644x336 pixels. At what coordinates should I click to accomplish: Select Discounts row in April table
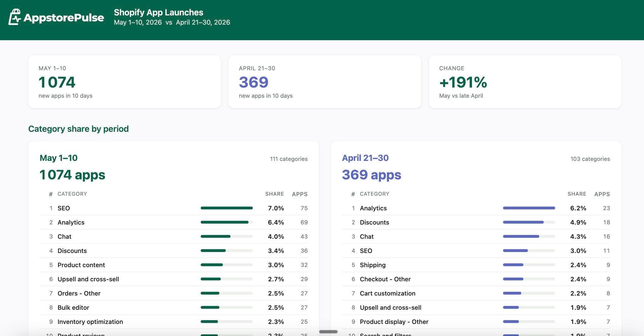point(476,222)
